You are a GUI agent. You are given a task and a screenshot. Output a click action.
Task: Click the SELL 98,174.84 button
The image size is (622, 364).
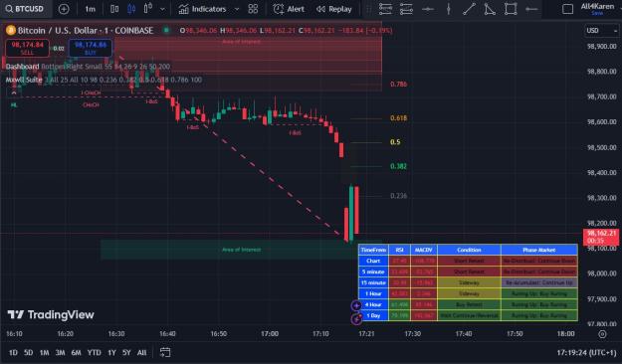28,48
